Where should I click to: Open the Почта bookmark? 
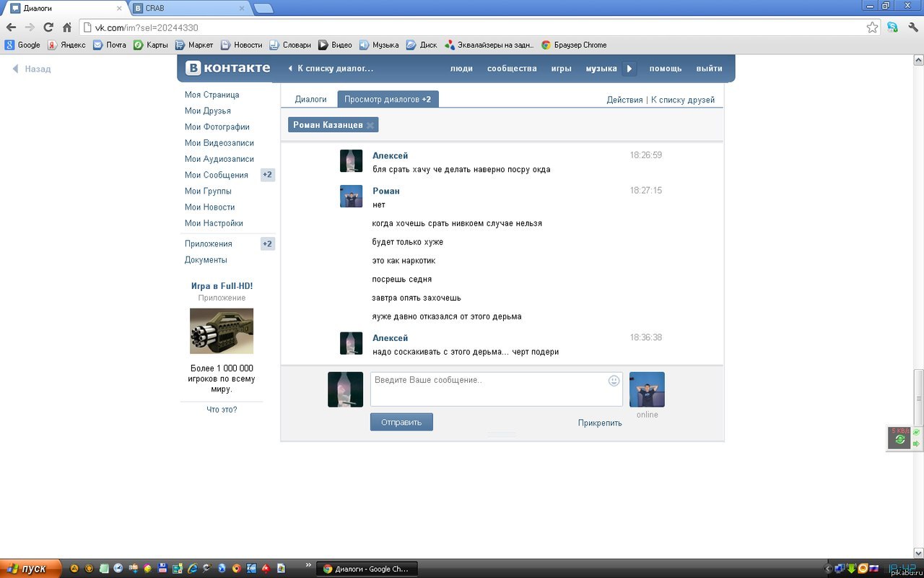point(109,45)
